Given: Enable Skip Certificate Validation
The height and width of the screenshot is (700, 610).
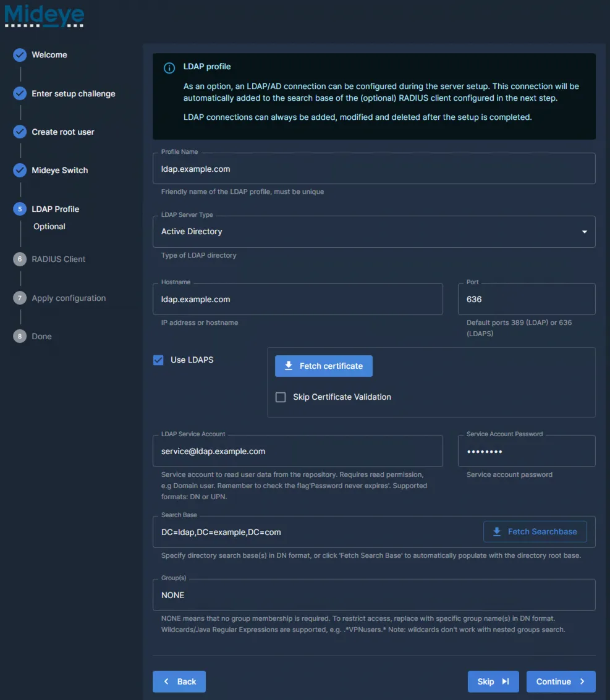Looking at the screenshot, I should (281, 397).
